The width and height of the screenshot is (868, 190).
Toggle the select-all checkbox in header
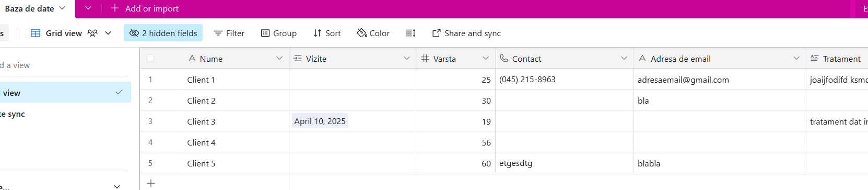click(150, 58)
